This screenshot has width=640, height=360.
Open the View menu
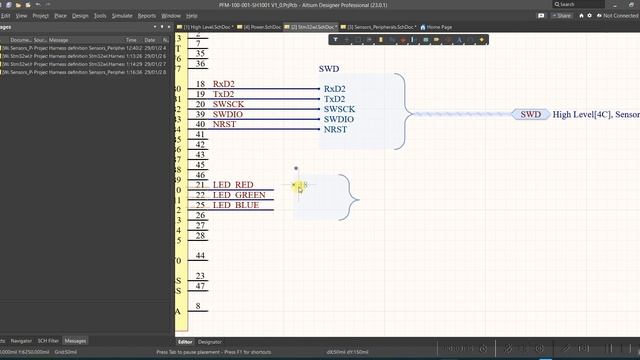(21, 16)
